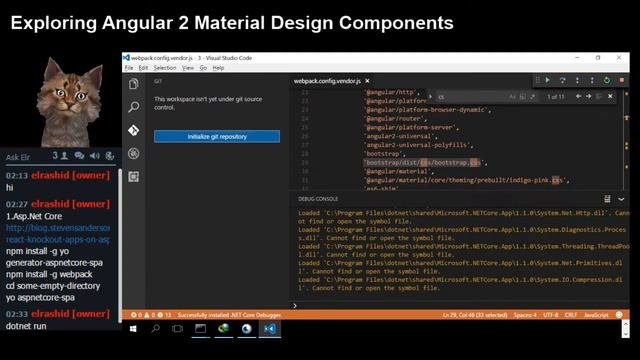Screen dimensions: 640x360
Task: Toggle find in selection
Action: tap(599, 96)
